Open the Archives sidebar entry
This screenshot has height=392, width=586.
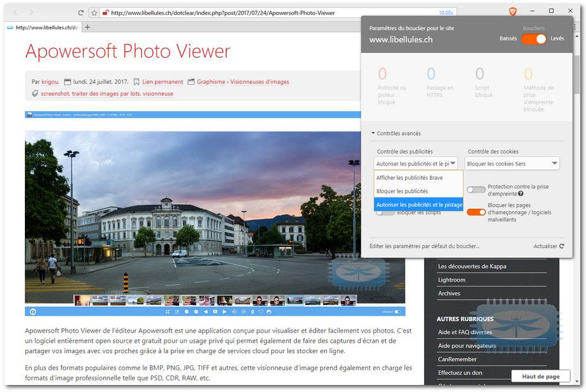click(449, 293)
